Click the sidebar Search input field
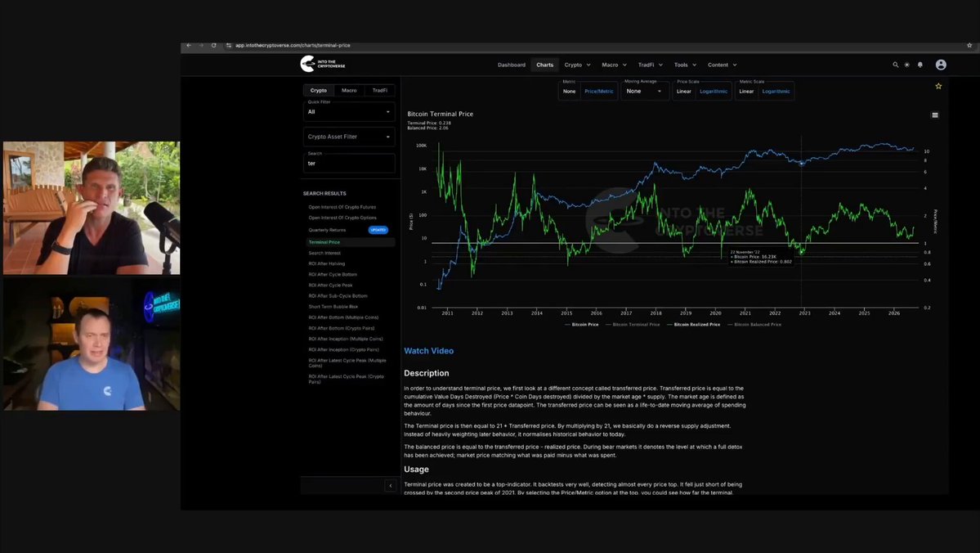This screenshot has width=980, height=553. coord(349,163)
